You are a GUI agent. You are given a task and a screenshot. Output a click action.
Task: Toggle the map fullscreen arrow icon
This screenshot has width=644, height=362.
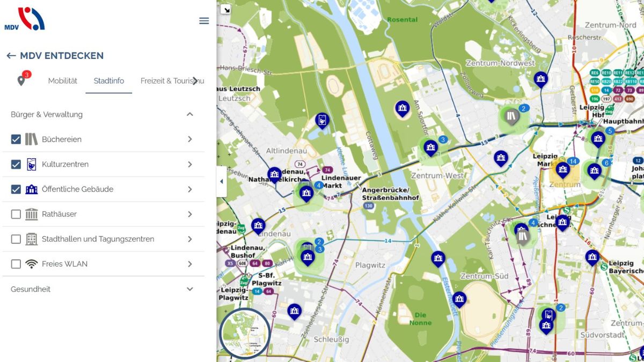tap(226, 9)
